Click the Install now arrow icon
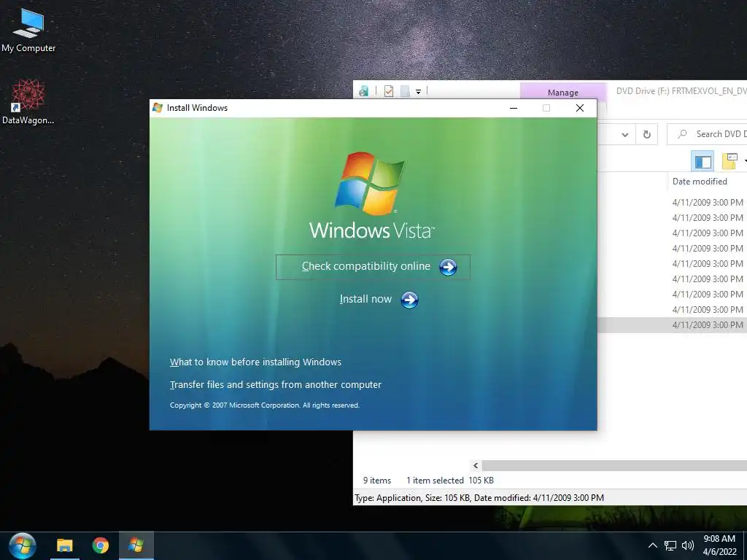747x560 pixels. tap(409, 300)
